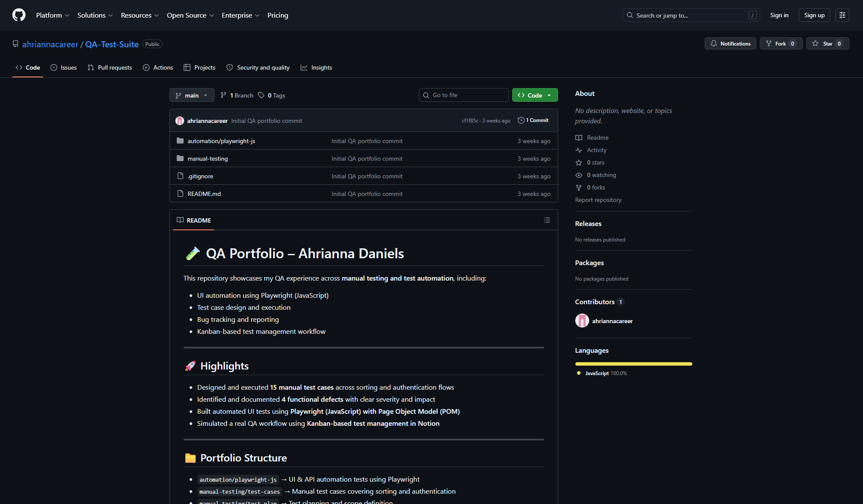Click the folder icon beside automation/playwright-js
This screenshot has width=863, height=504.
pyautogui.click(x=180, y=141)
